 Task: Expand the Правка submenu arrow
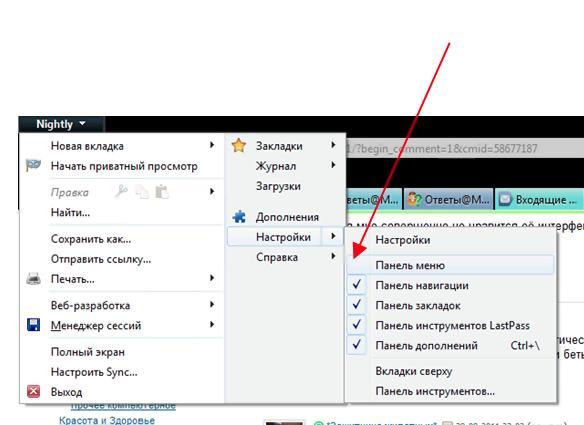coord(212,191)
